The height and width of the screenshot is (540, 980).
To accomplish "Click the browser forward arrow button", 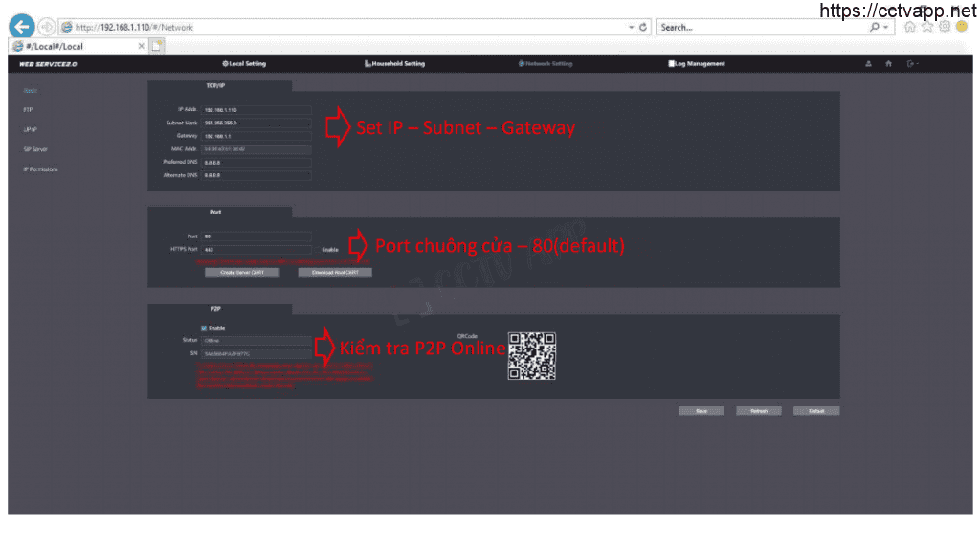I will tap(47, 27).
